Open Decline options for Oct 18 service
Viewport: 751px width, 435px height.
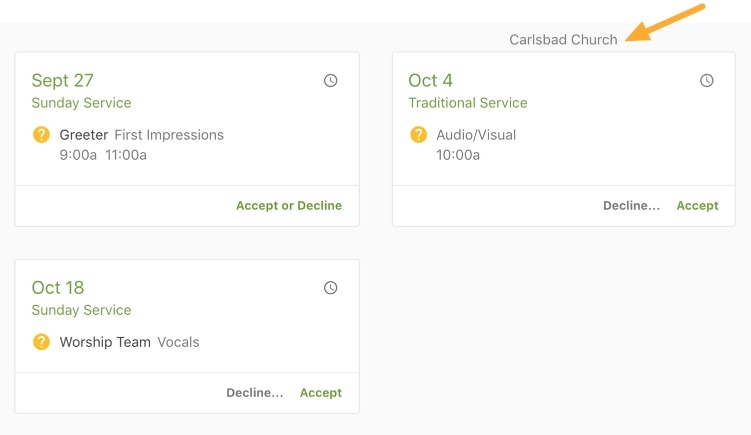[x=255, y=393]
